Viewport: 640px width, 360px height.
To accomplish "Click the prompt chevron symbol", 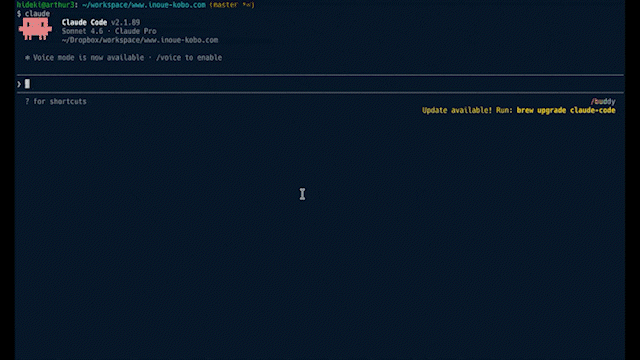I will pyautogui.click(x=19, y=84).
